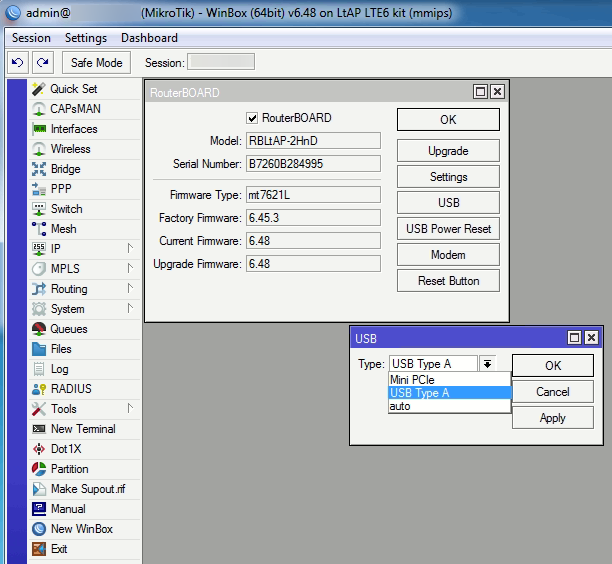Click RouterBOARD Settings button
Viewport: 612px width, 564px height.
[x=448, y=177]
